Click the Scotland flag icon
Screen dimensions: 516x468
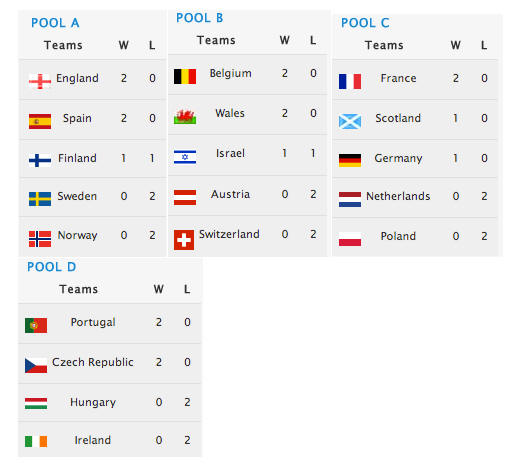coord(350,121)
